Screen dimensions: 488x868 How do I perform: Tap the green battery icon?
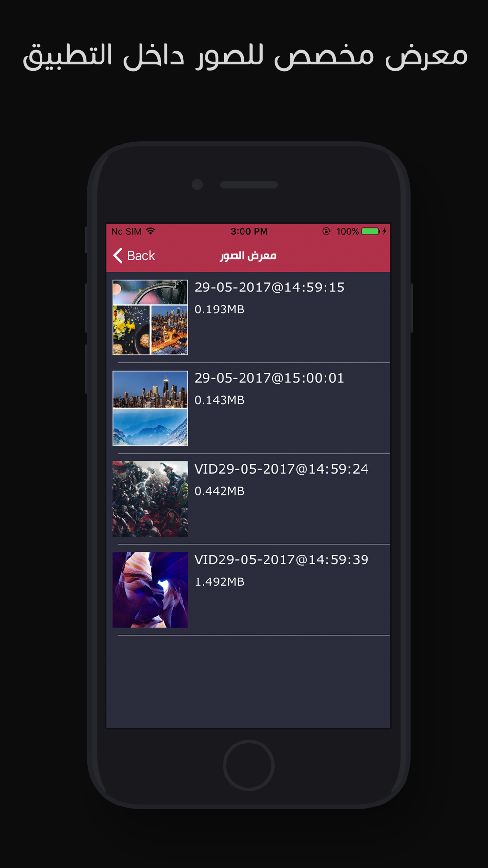(370, 231)
